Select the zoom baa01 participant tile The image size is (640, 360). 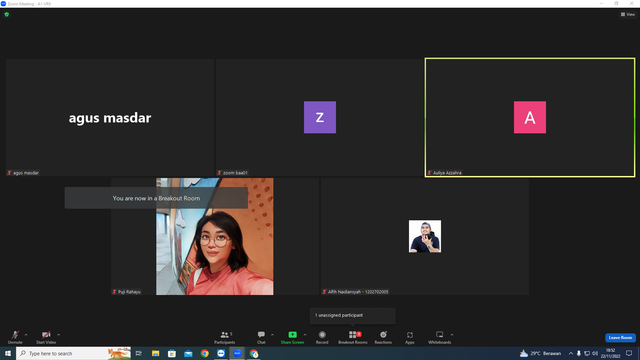[320, 118]
